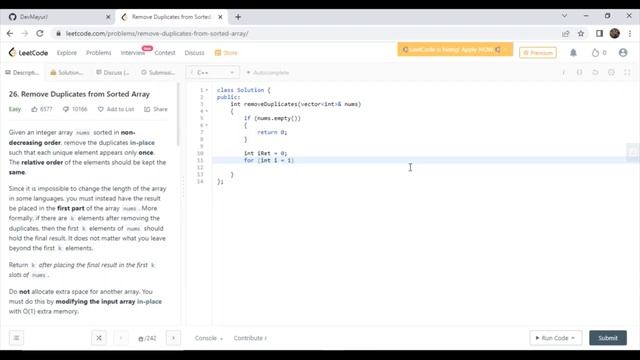Click the /242 problem counter

point(147,338)
